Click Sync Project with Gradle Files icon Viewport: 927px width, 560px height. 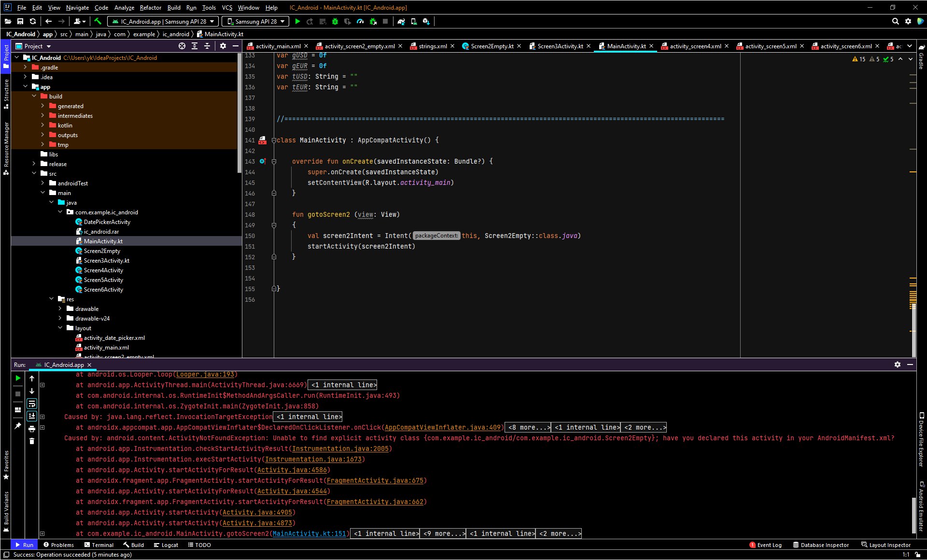(x=401, y=21)
